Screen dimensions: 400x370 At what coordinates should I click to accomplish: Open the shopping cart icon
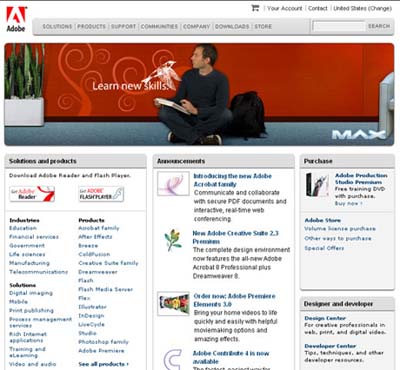point(255,8)
